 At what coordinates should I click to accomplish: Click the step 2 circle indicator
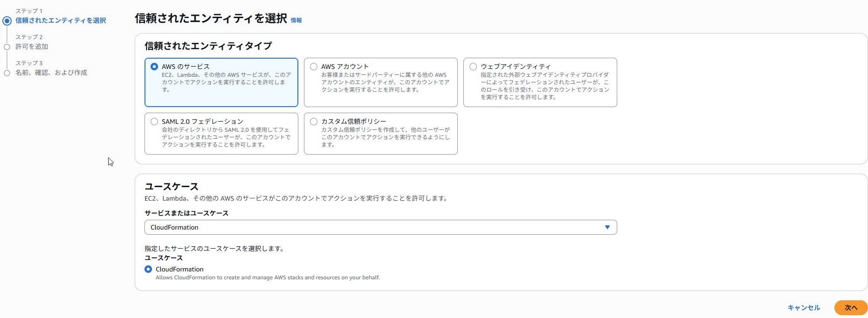pyautogui.click(x=7, y=47)
